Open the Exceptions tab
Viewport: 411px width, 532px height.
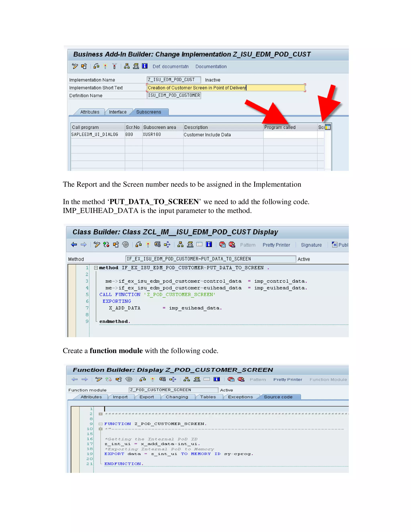click(x=240, y=397)
